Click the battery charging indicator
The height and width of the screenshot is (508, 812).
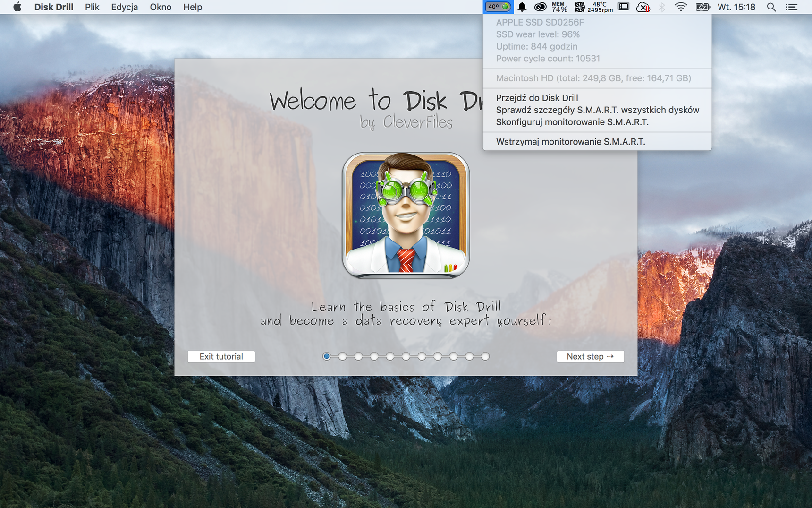point(702,7)
